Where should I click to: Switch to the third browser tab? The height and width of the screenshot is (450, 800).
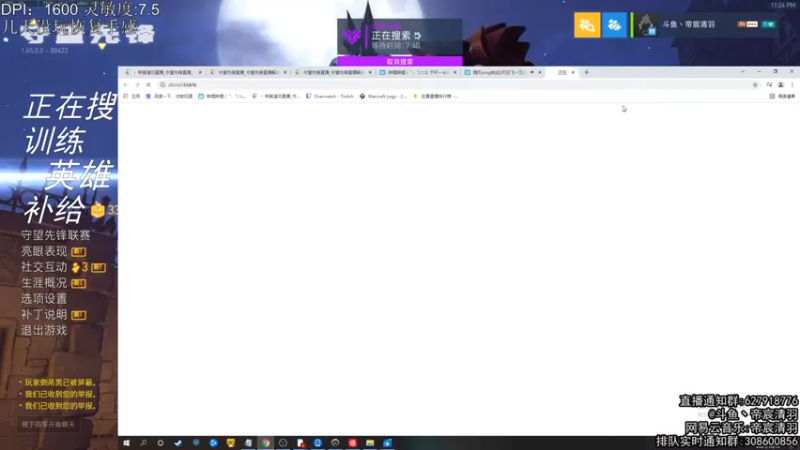tap(333, 72)
